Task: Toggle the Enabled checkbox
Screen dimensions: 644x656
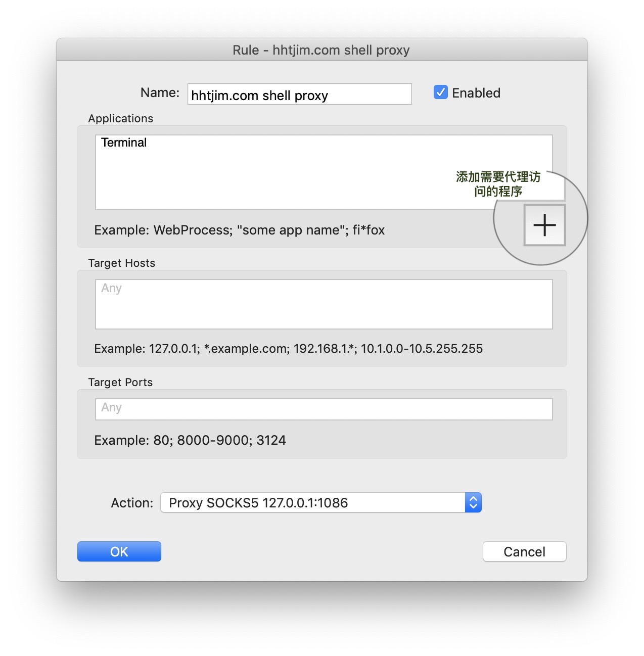Action: (440, 92)
